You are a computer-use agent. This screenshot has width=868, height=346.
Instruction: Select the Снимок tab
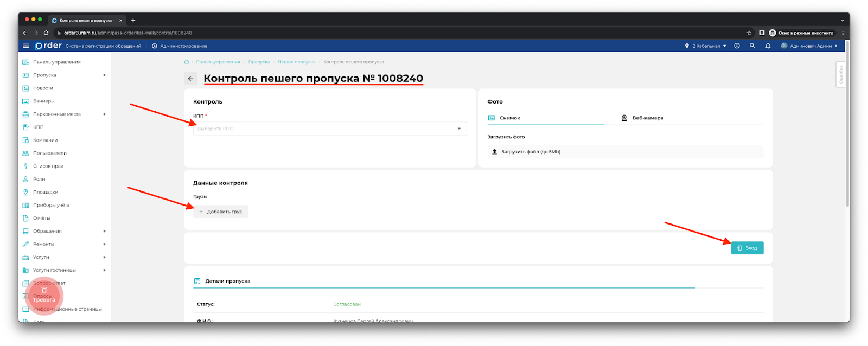click(x=509, y=118)
